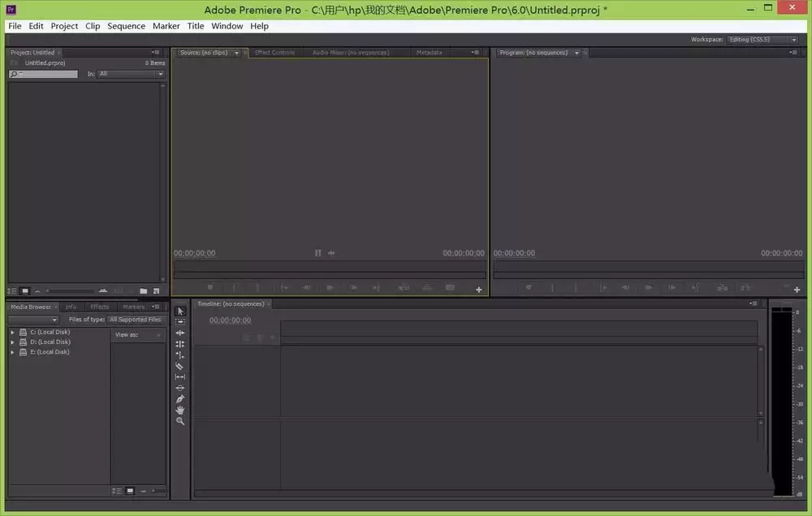Select the Selection arrow tool

[180, 312]
